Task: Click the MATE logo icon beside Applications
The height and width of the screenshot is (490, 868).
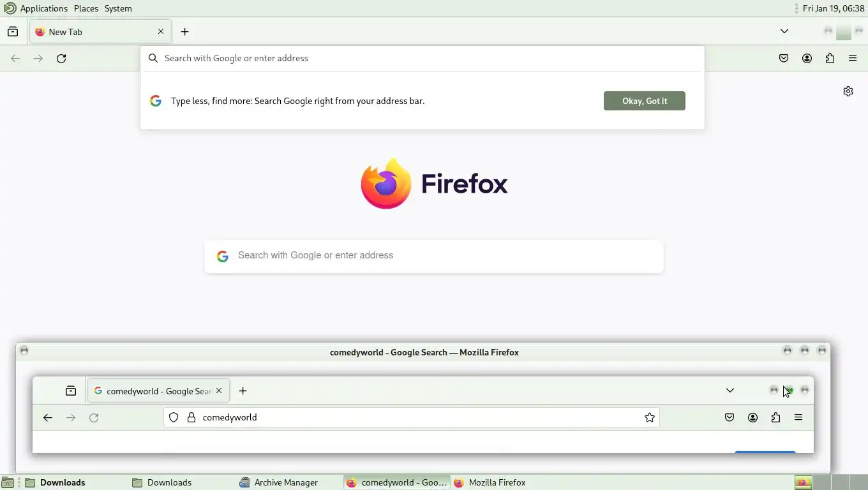Action: pyautogui.click(x=10, y=8)
